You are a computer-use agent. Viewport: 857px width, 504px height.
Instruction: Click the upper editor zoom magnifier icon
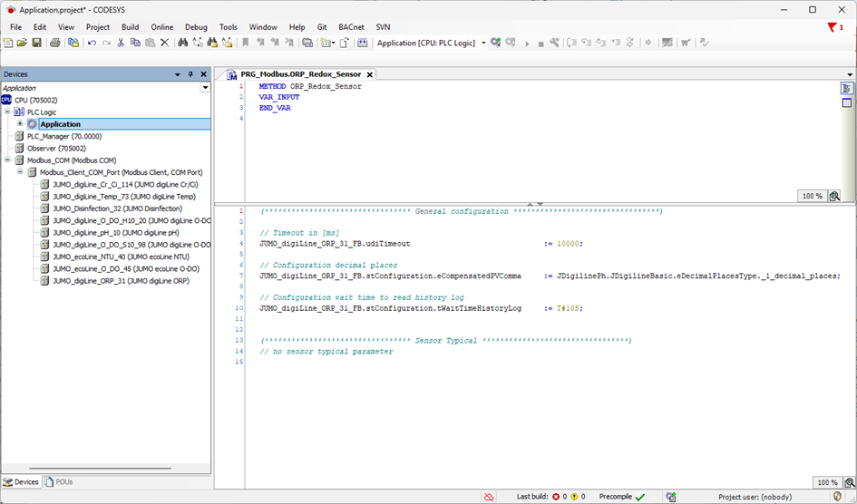coord(834,196)
